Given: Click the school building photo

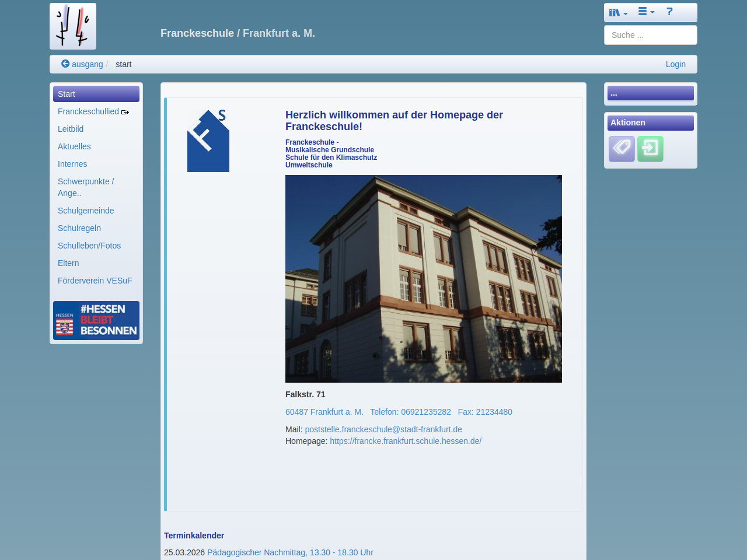Looking at the screenshot, I should click(423, 279).
